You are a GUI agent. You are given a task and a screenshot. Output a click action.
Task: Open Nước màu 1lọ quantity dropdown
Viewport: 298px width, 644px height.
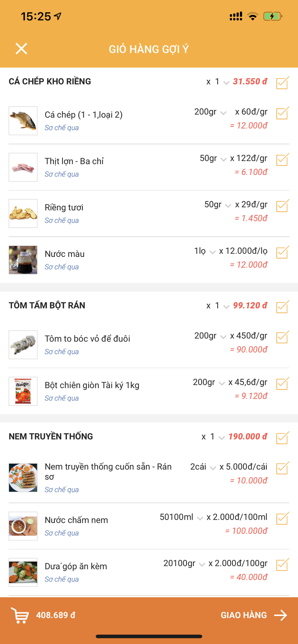[204, 251]
